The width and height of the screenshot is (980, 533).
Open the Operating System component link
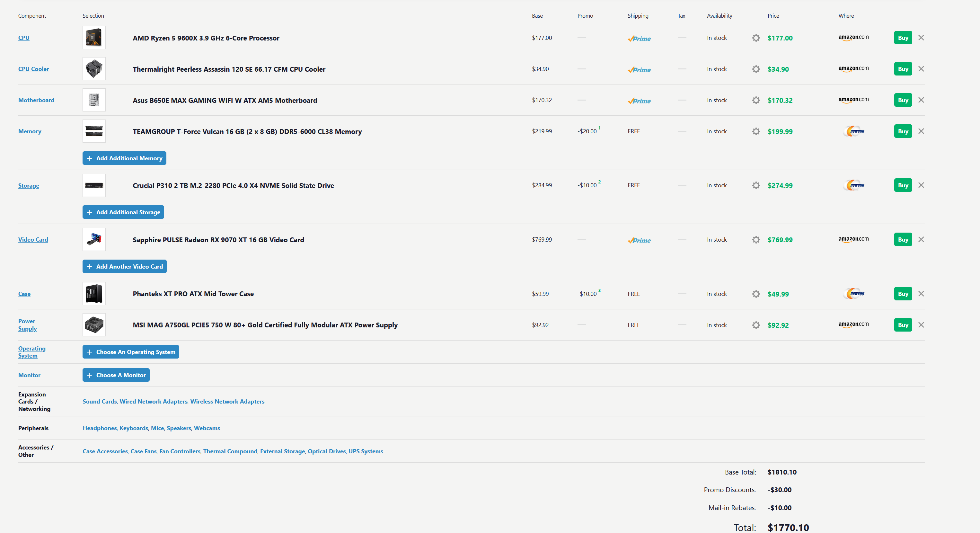click(31, 352)
